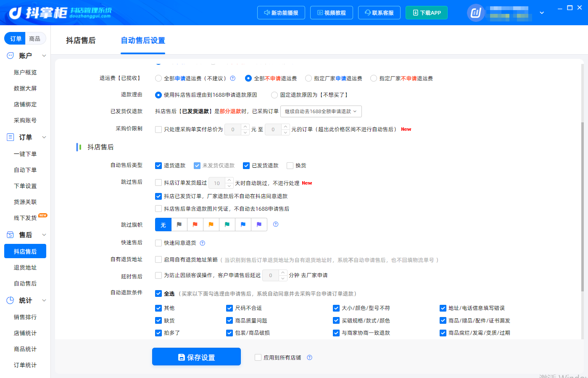Click the 保存设置 button
This screenshot has width=588, height=378.
click(196, 357)
